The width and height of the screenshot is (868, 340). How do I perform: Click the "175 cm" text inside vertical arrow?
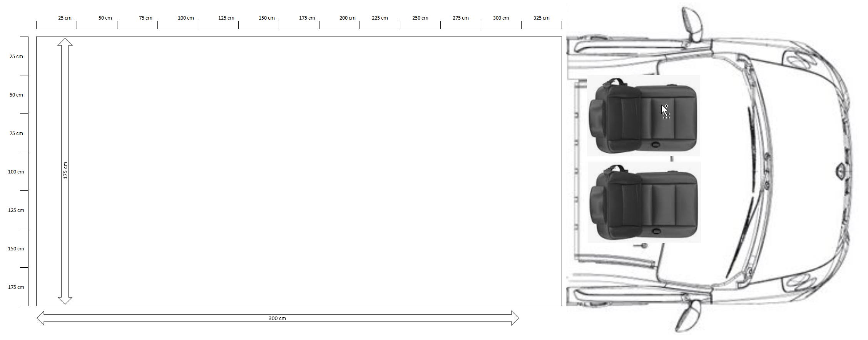coord(65,170)
